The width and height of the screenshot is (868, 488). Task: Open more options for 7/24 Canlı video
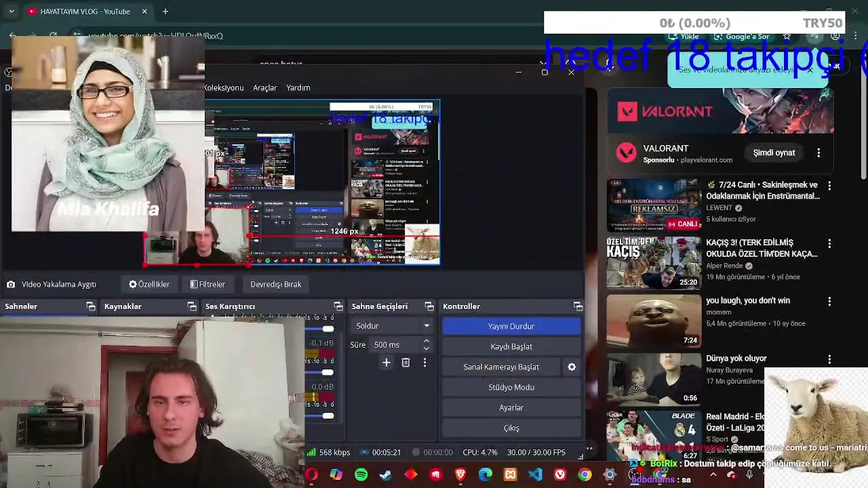click(829, 186)
